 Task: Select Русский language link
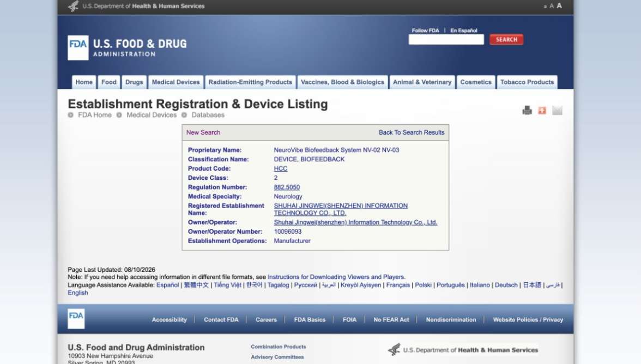pos(305,285)
